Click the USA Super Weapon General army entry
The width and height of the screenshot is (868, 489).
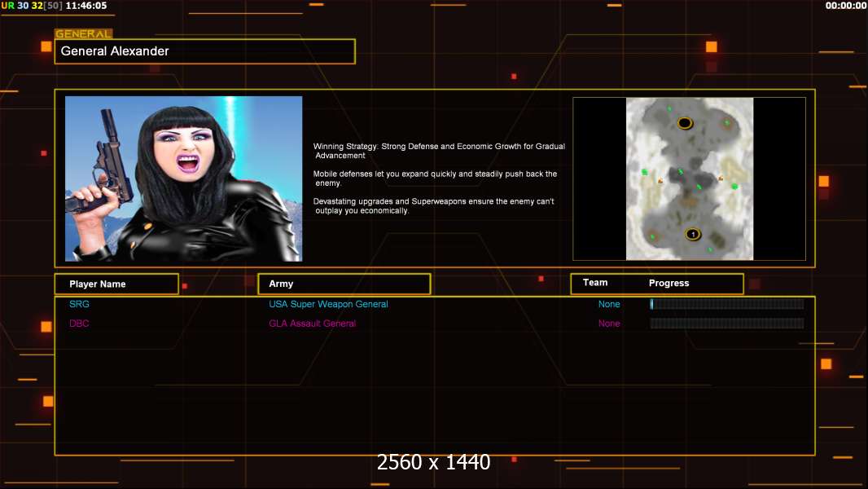pos(328,304)
